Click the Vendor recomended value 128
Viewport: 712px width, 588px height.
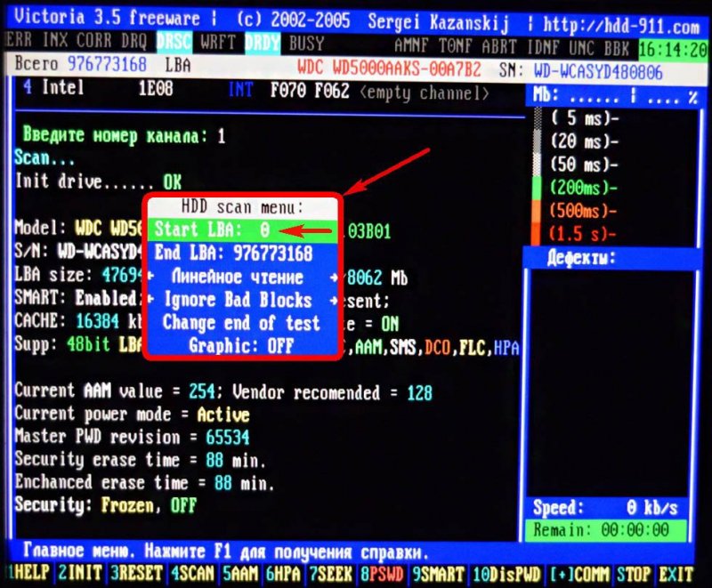pos(419,393)
